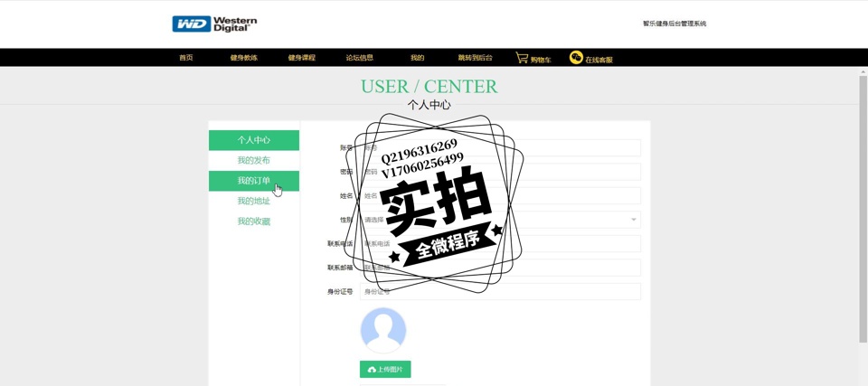Image resolution: width=868 pixels, height=386 pixels.
Task: Click the page vertical scrollbar
Action: [x=863, y=208]
